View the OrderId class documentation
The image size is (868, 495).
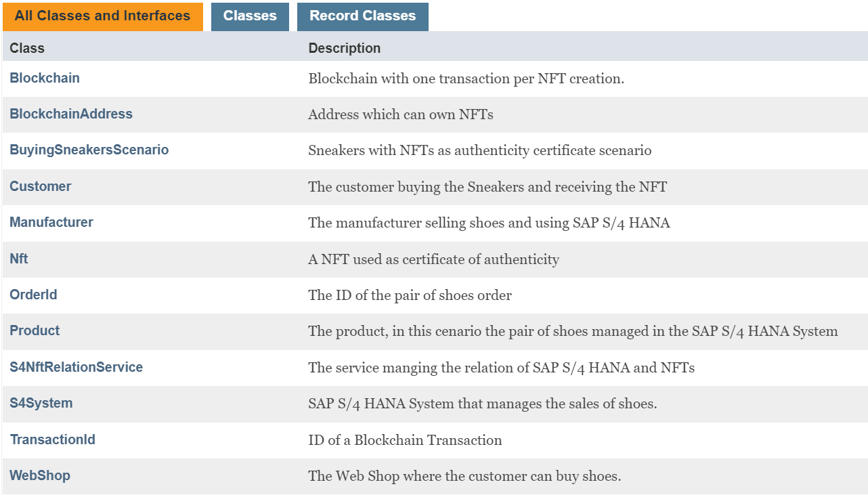pos(33,295)
